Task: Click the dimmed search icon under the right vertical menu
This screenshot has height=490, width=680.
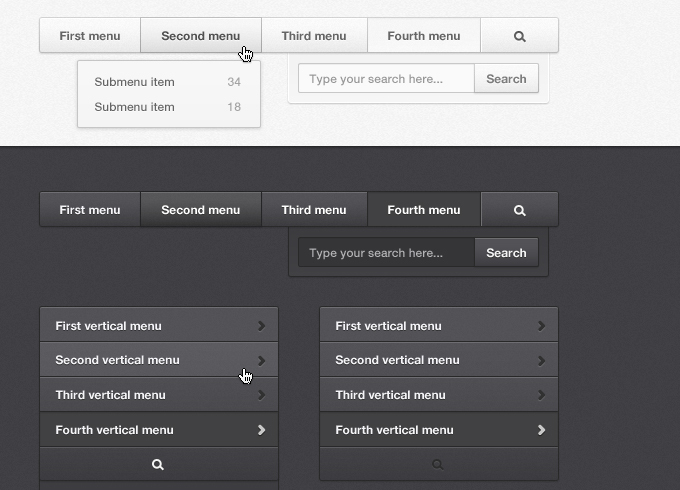Action: coord(438,464)
